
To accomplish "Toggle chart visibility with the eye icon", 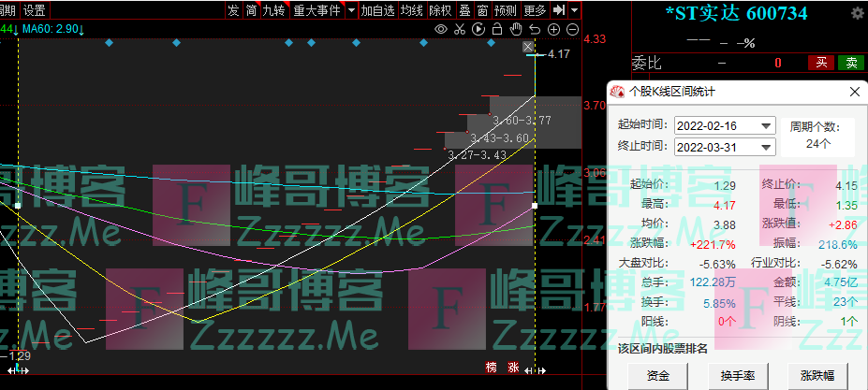I will click(442, 30).
